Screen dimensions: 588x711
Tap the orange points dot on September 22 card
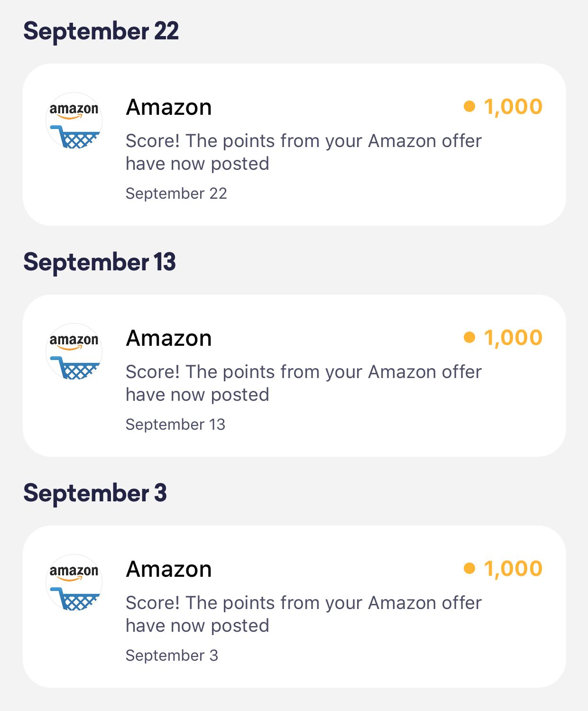pos(469,106)
